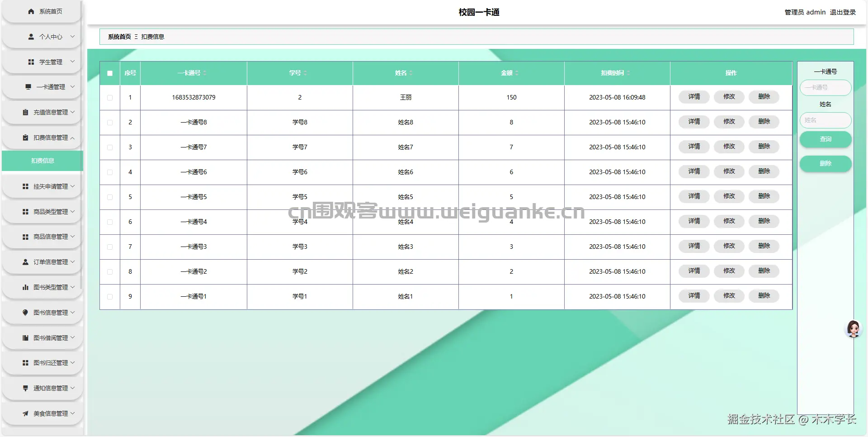Screen dimensions: 868x437
Task: Click the green 查询 search button
Action: (x=826, y=139)
